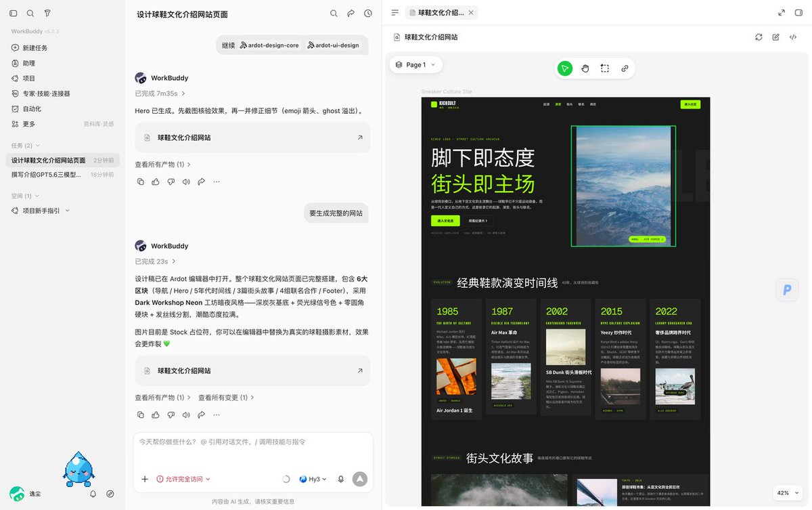The width and height of the screenshot is (812, 510).
Task: Click the hero mountain image in canvas
Action: [622, 186]
